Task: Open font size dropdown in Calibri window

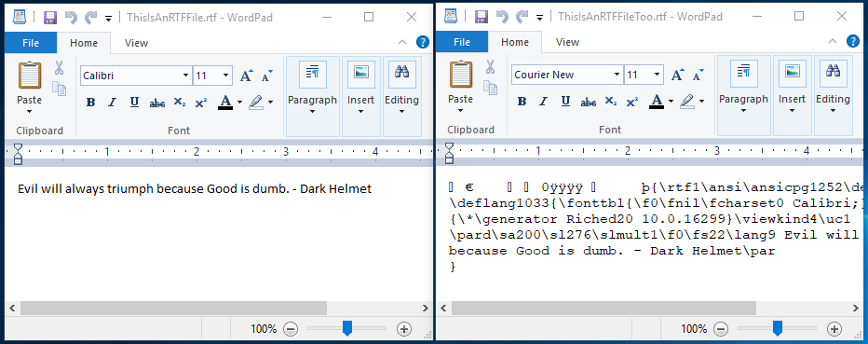Action: tap(226, 76)
